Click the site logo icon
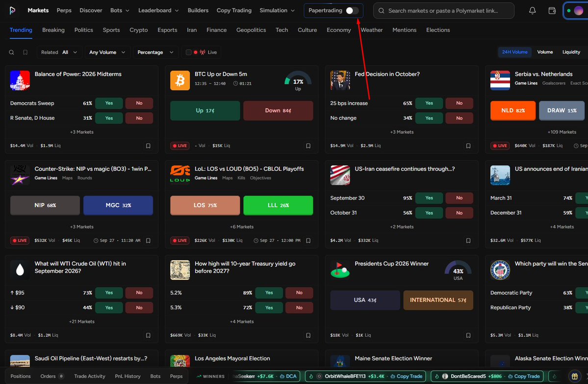Image resolution: width=588 pixels, height=384 pixels. tap(12, 10)
